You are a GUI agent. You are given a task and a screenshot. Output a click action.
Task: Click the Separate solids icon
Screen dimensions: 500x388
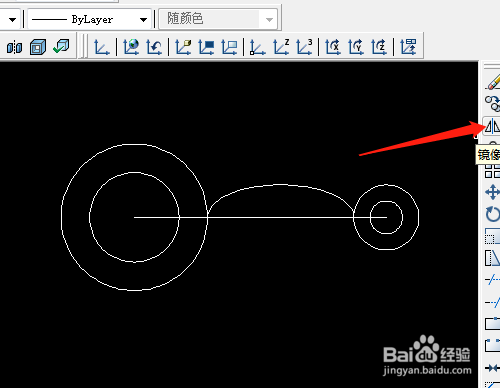(14, 47)
